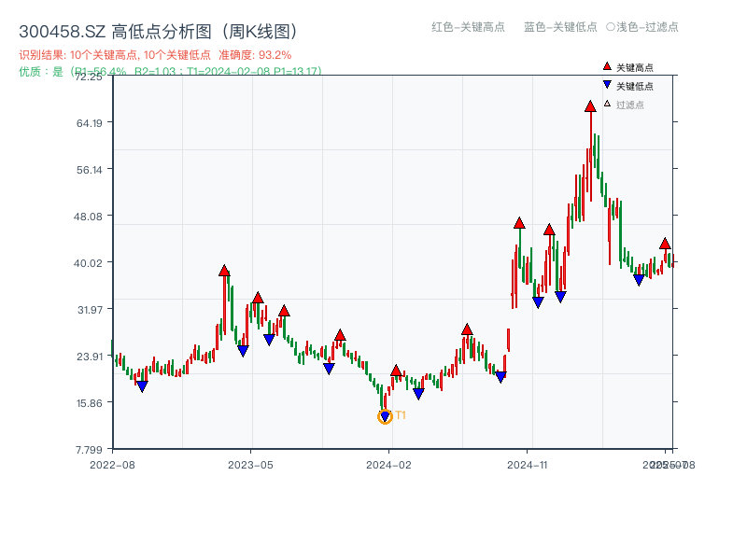
Task: Click the 31.97 y-axis label
Action: pos(90,310)
